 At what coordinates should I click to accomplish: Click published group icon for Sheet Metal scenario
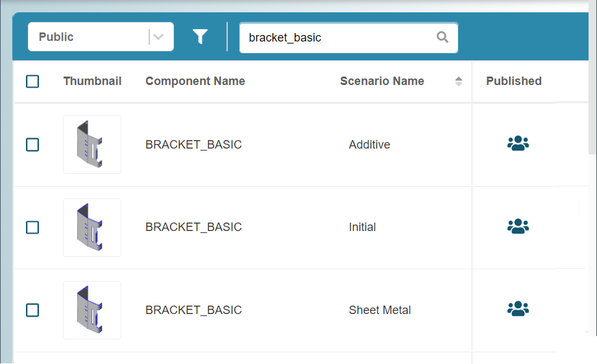click(x=518, y=309)
